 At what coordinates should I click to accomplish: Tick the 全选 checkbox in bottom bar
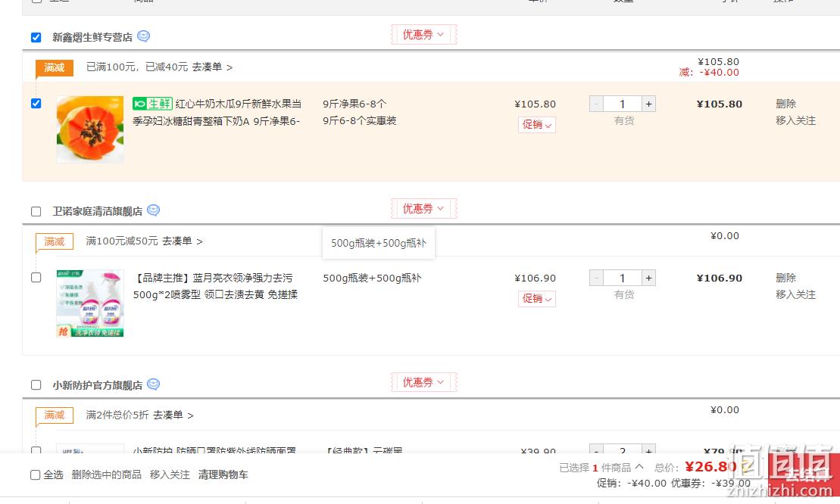click(x=36, y=475)
